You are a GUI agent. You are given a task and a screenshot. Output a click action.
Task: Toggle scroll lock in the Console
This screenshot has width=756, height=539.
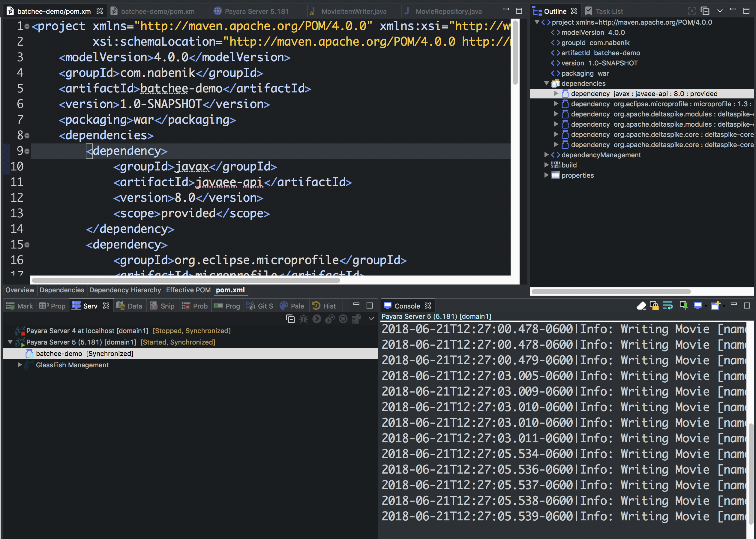(x=654, y=306)
